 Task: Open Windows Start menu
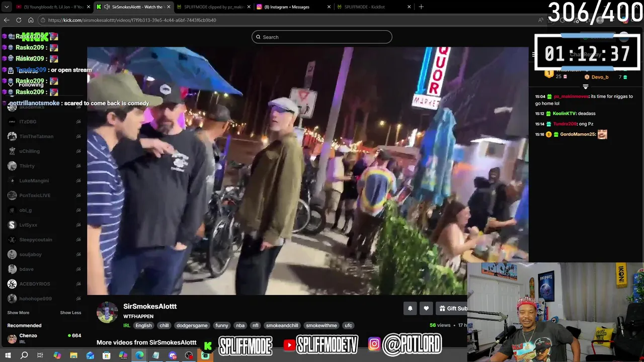[x=9, y=355]
